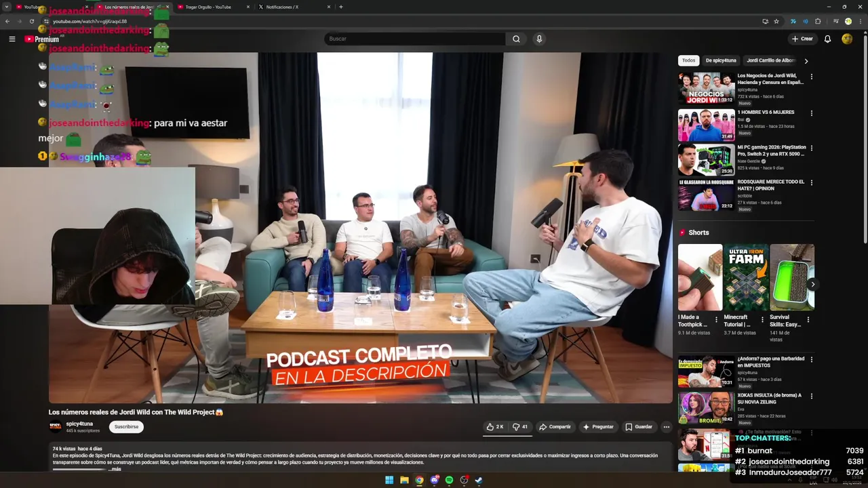
Task: Open Steam from the taskbar
Action: coord(479,480)
